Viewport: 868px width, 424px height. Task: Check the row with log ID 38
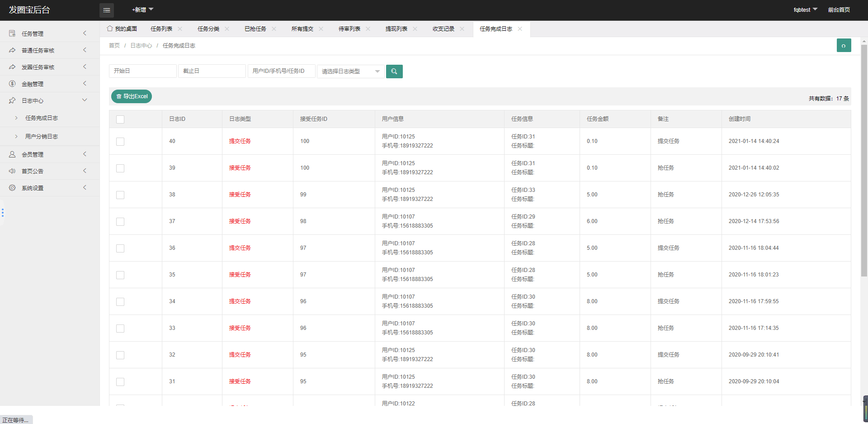120,195
